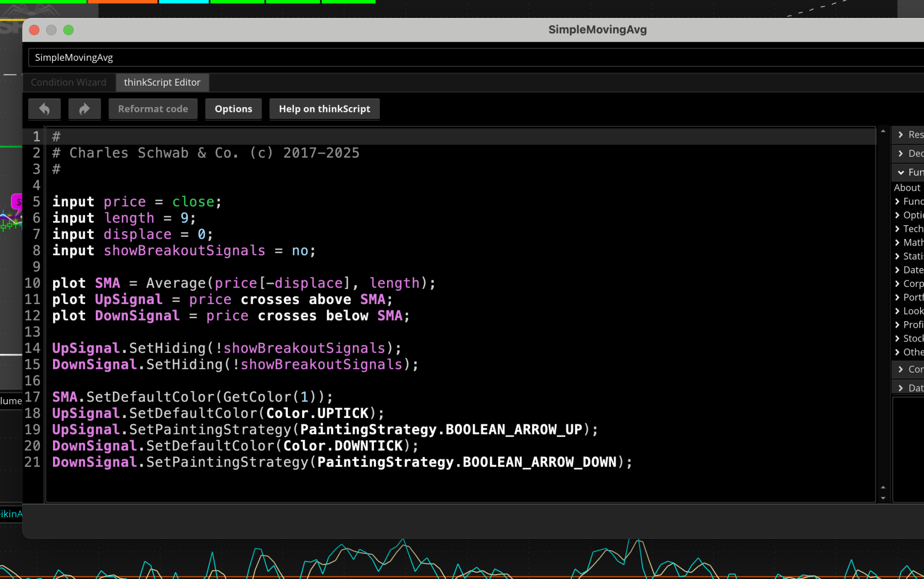Open the Options button
Image resolution: width=924 pixels, height=579 pixels.
[x=233, y=109]
